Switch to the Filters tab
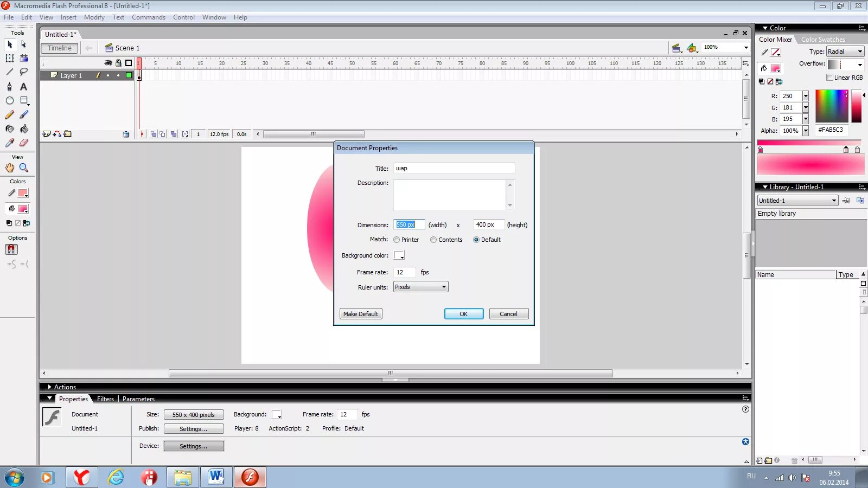868x488 pixels. [105, 399]
